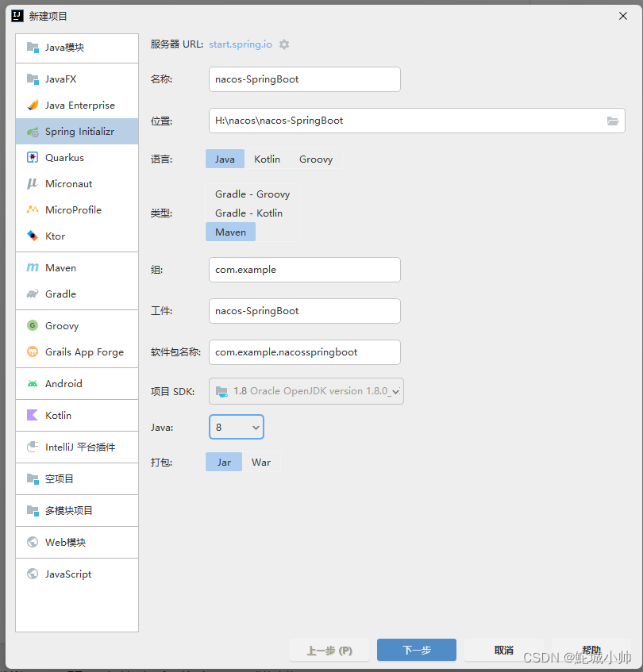This screenshot has height=672, width=643.
Task: Switch packaging to War
Action: click(x=262, y=462)
